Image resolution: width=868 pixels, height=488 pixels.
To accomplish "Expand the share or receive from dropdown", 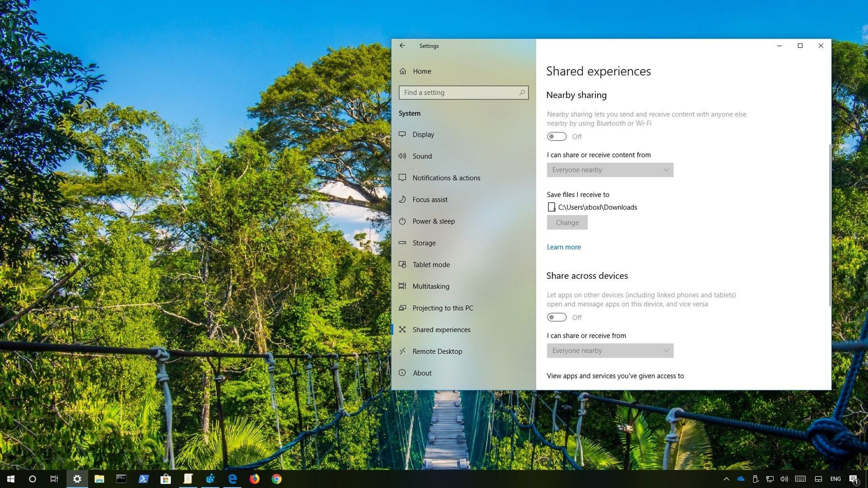I will tap(610, 350).
